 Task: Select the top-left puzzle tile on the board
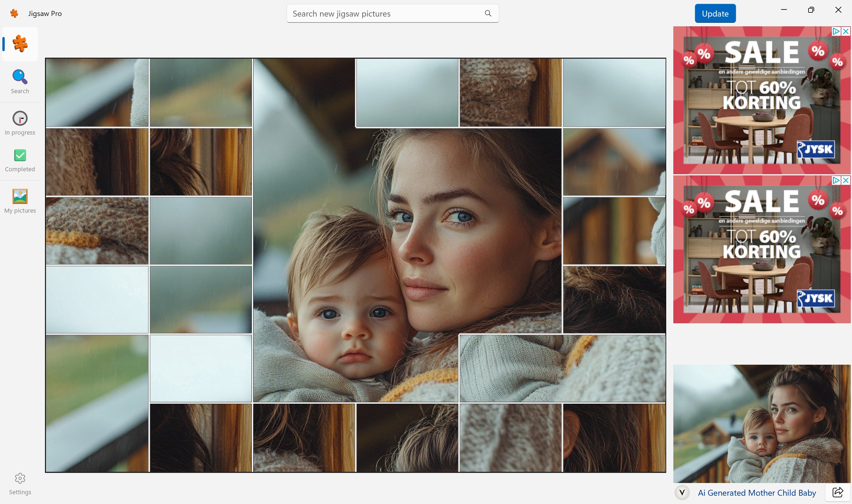[x=97, y=92]
